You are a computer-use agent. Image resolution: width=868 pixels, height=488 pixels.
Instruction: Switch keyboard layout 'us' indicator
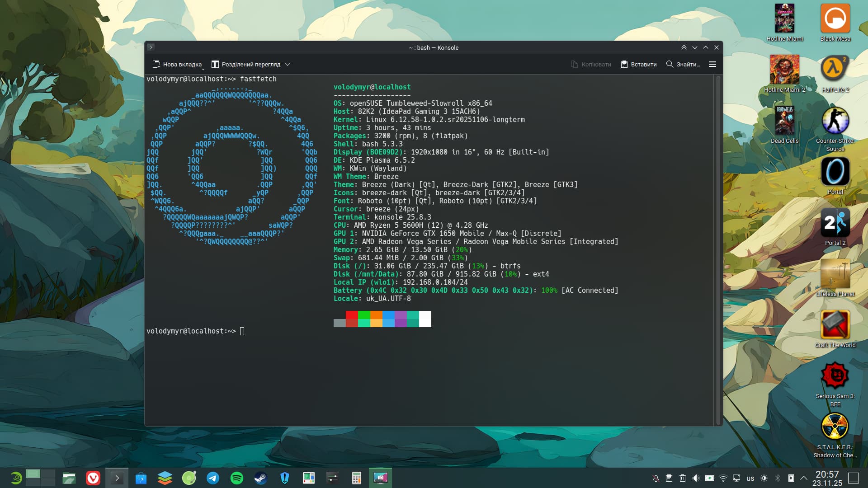pyautogui.click(x=750, y=478)
